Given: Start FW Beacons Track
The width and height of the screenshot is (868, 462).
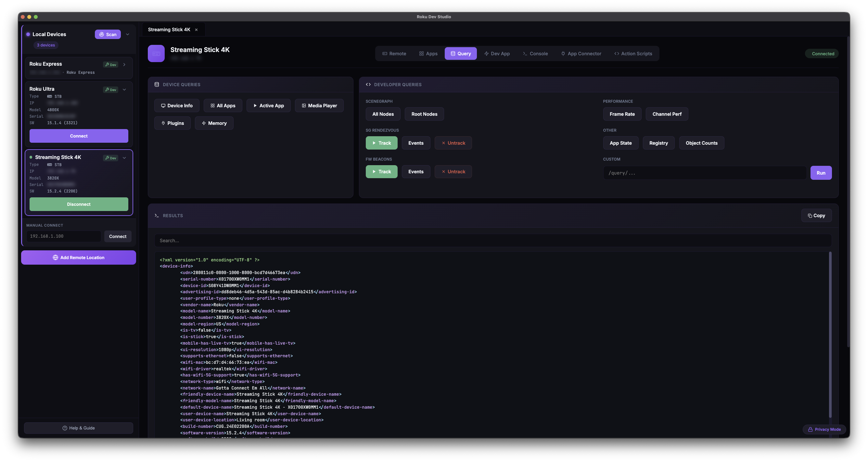Looking at the screenshot, I should tap(381, 172).
